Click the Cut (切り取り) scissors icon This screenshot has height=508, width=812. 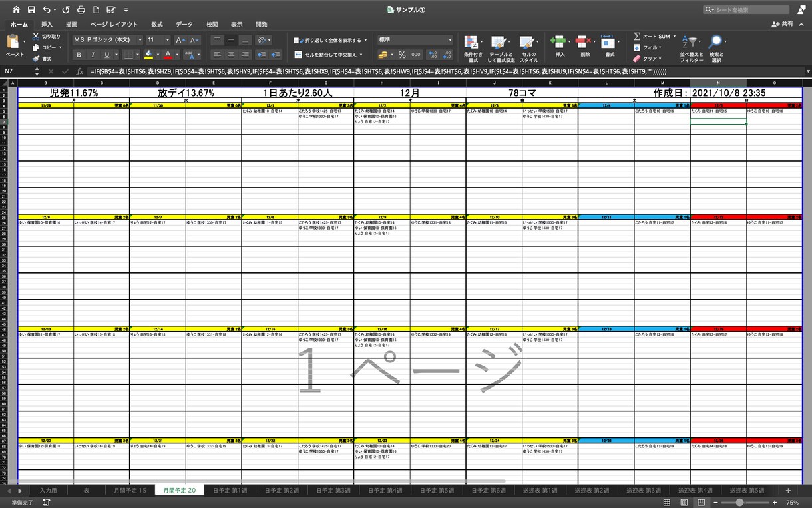pyautogui.click(x=36, y=37)
